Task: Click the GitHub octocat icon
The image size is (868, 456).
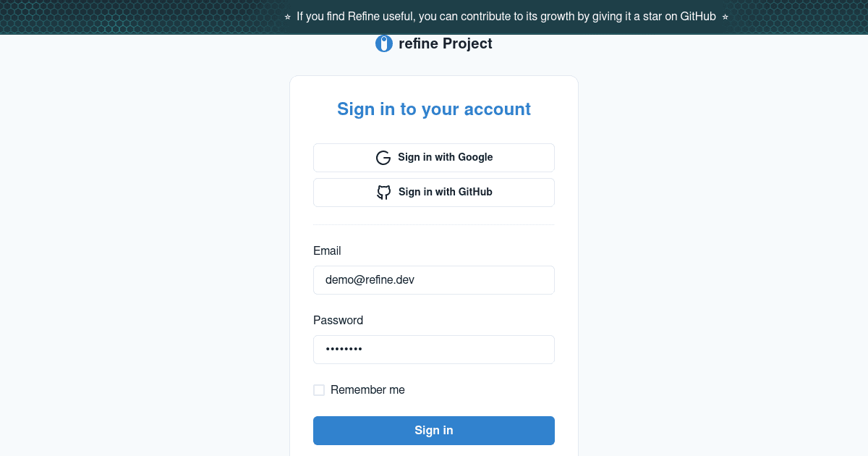Action: [x=384, y=193]
